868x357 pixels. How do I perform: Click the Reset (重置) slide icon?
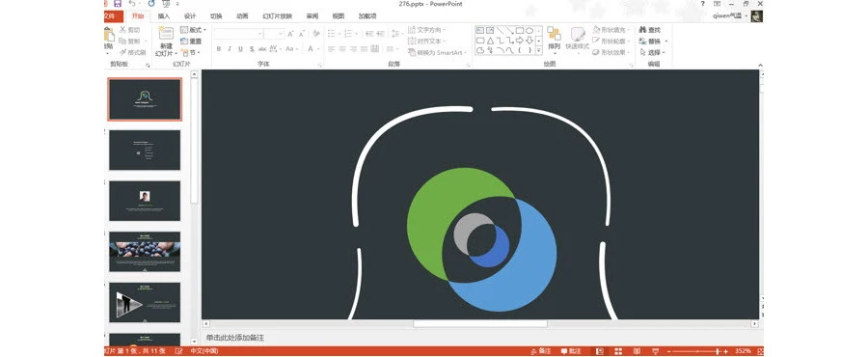(184, 41)
